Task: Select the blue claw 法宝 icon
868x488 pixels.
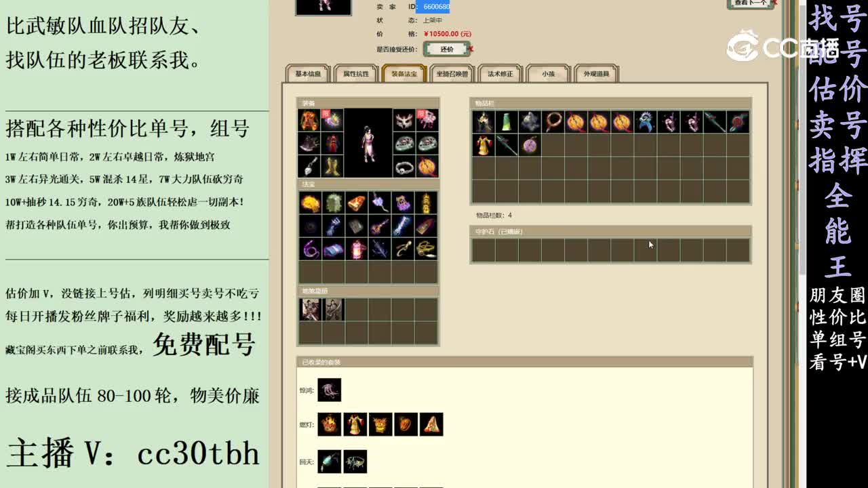Action: [334, 225]
